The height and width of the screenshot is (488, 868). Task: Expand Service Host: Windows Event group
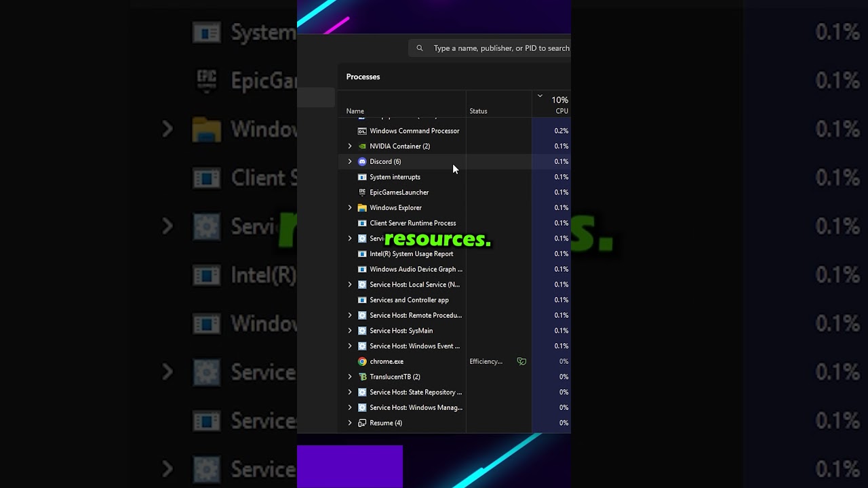click(350, 346)
